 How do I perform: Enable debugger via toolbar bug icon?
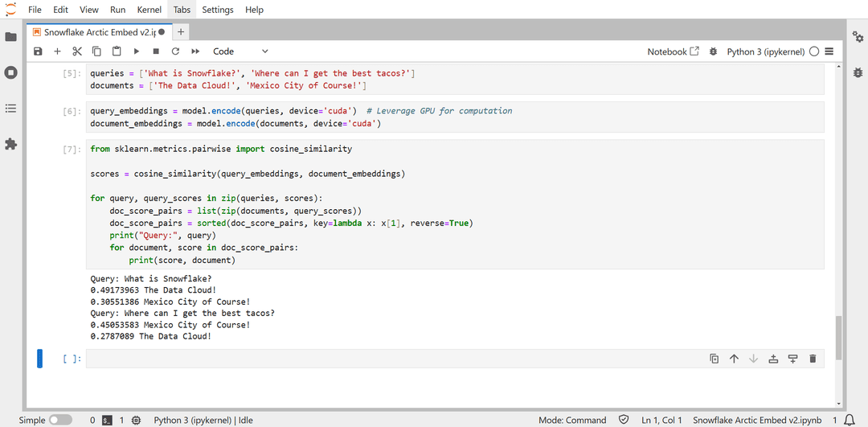click(x=713, y=51)
